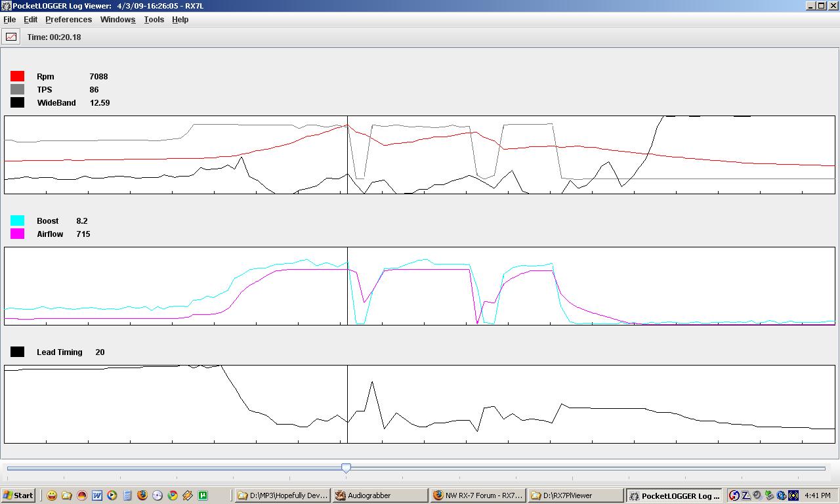This screenshot has height=504, width=840.
Task: Click the Start button
Action: [x=18, y=495]
